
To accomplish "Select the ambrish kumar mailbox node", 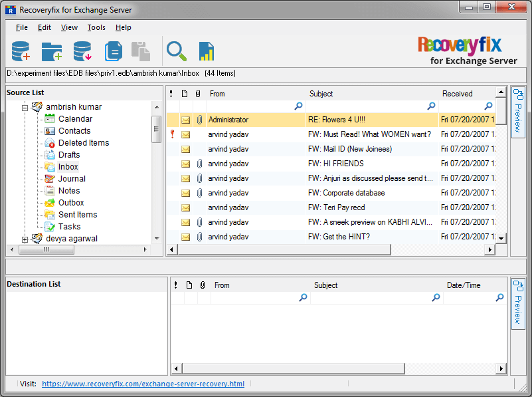I will pyautogui.click(x=74, y=106).
